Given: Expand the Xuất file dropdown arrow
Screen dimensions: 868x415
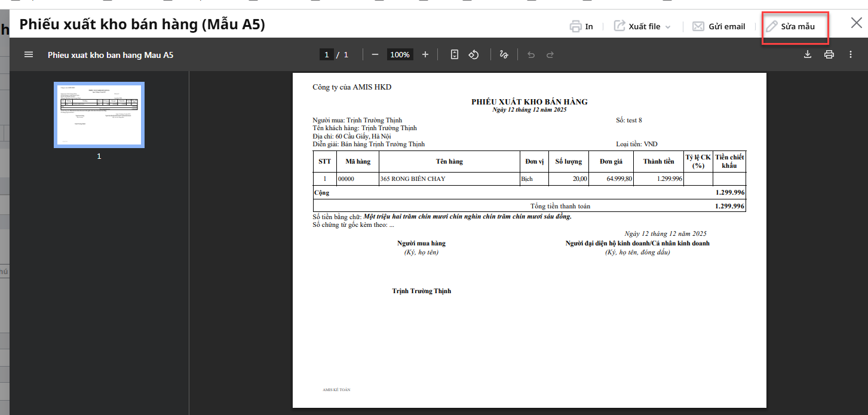Looking at the screenshot, I should [668, 27].
